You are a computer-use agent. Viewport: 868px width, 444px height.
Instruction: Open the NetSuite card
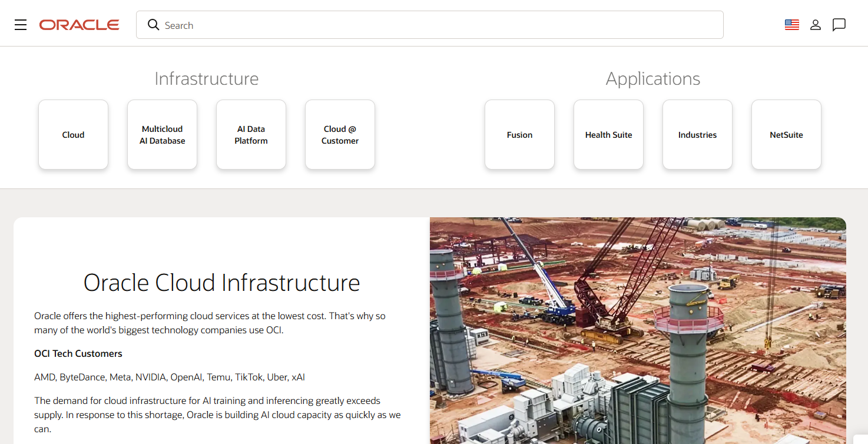[x=787, y=135]
